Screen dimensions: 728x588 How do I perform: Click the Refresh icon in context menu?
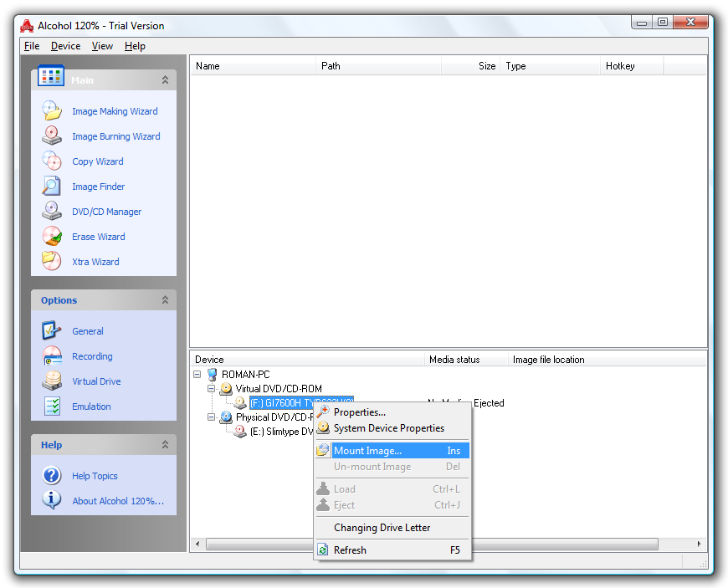pos(323,550)
